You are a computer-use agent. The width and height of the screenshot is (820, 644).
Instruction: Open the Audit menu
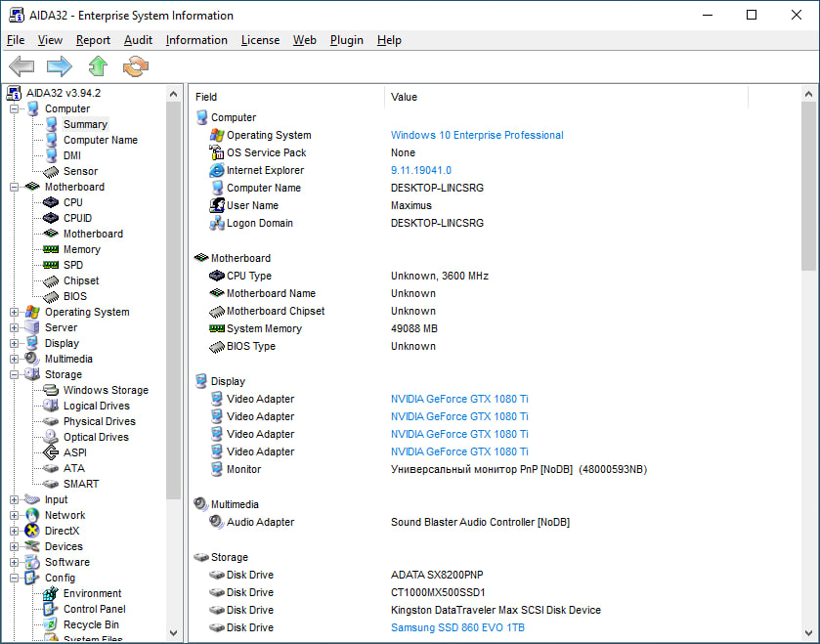(x=138, y=40)
